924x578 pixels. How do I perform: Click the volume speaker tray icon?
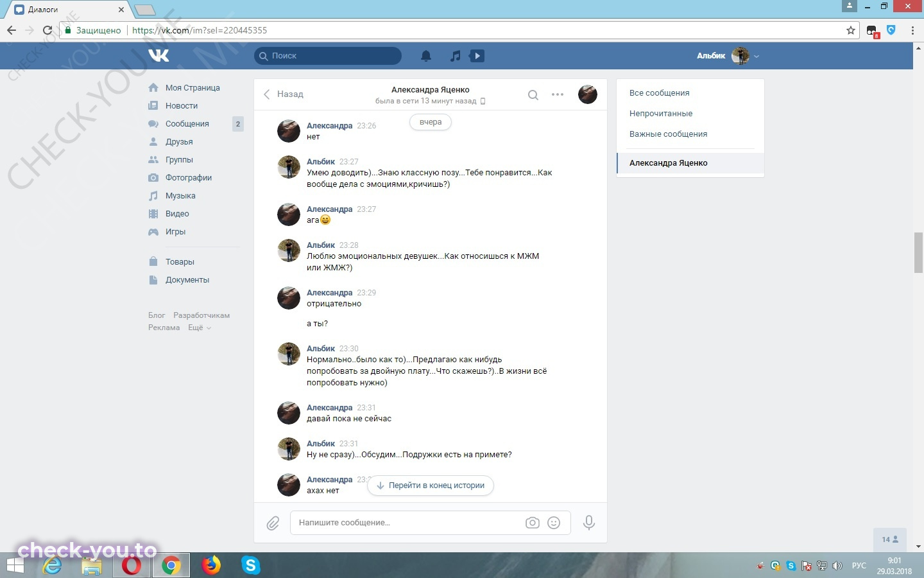pyautogui.click(x=837, y=566)
